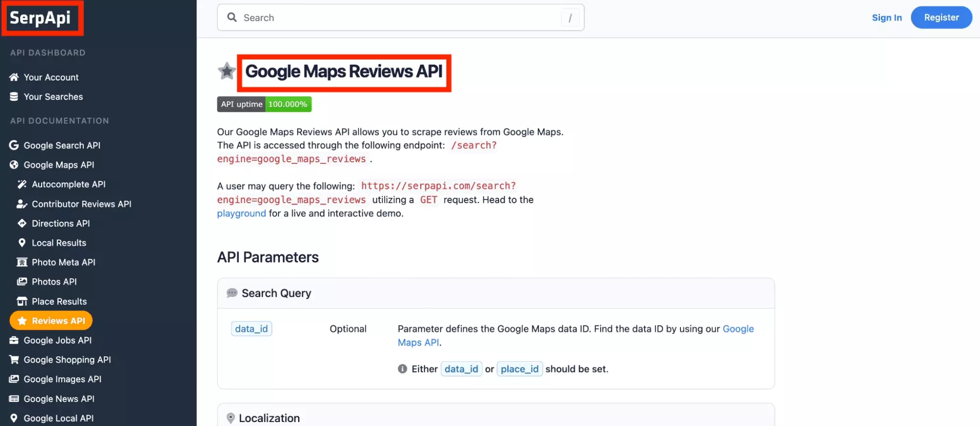Click the database icon for Your Searches

point(14,97)
